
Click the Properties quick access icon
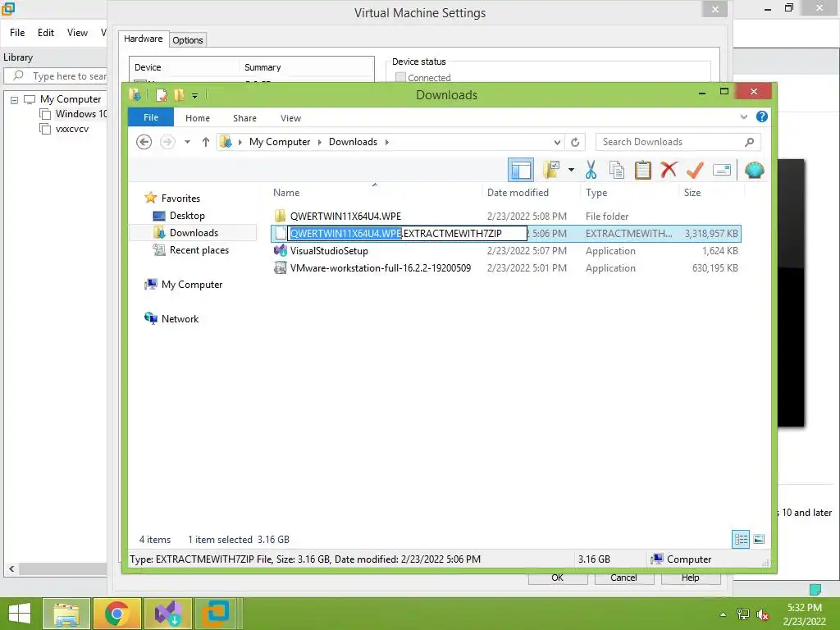(x=161, y=95)
